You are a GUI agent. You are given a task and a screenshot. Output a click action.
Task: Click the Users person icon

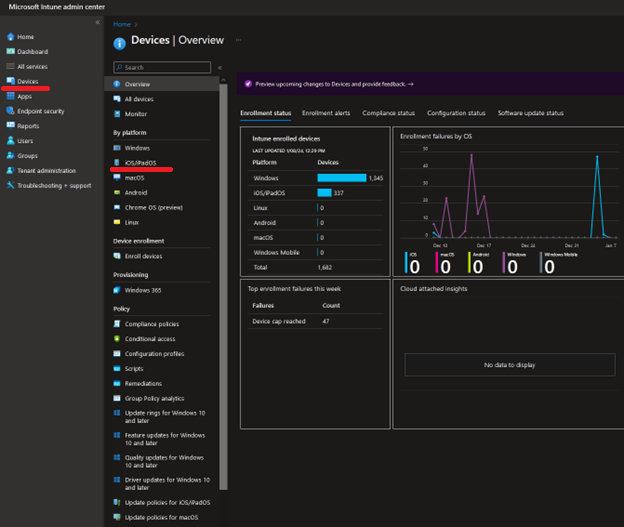[x=11, y=141]
